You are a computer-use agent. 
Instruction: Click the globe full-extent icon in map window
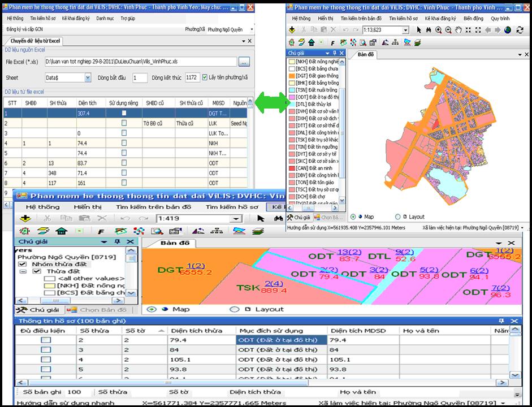tap(508, 30)
